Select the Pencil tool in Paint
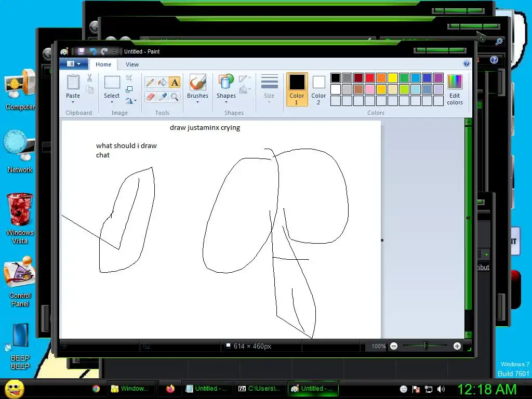 (150, 83)
